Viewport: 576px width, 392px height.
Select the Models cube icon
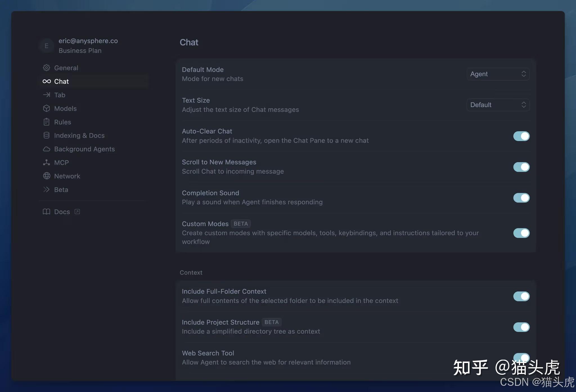47,108
